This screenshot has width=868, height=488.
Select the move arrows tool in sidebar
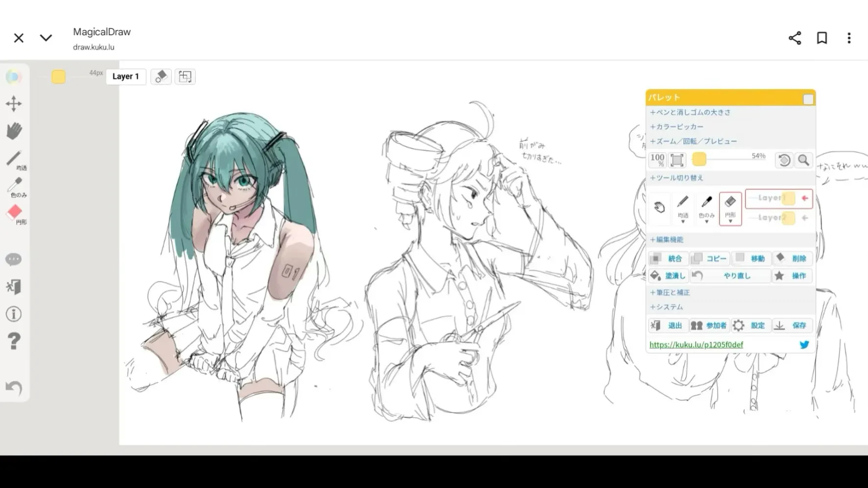click(14, 104)
